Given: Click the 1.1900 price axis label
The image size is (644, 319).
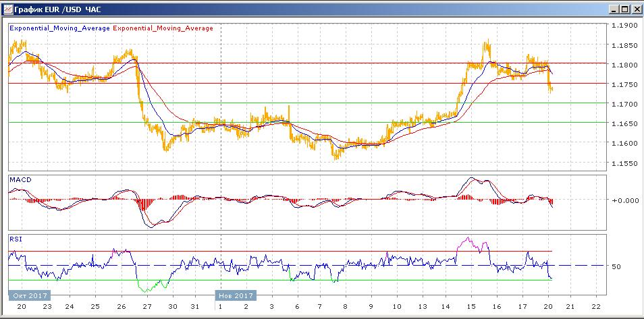Looking at the screenshot, I should coord(622,26).
